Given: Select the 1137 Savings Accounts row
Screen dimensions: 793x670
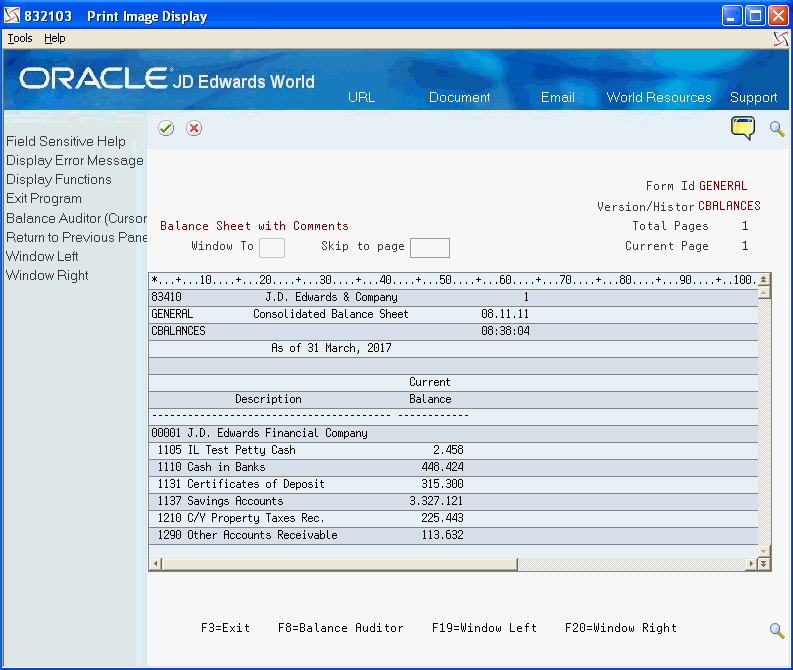Looking at the screenshot, I should pyautogui.click(x=453, y=501).
